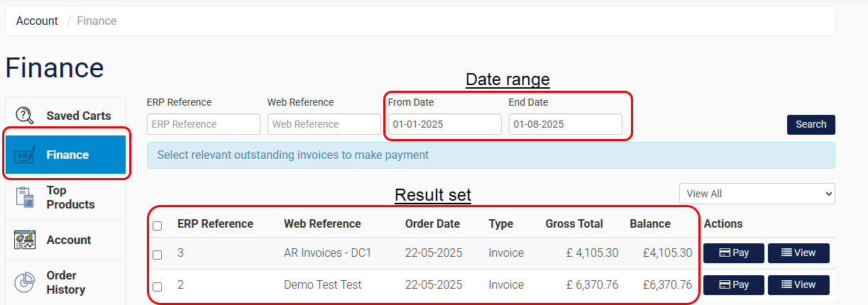Click the Finance cheque icon in sidebar
The image size is (868, 305).
pyautogui.click(x=25, y=155)
